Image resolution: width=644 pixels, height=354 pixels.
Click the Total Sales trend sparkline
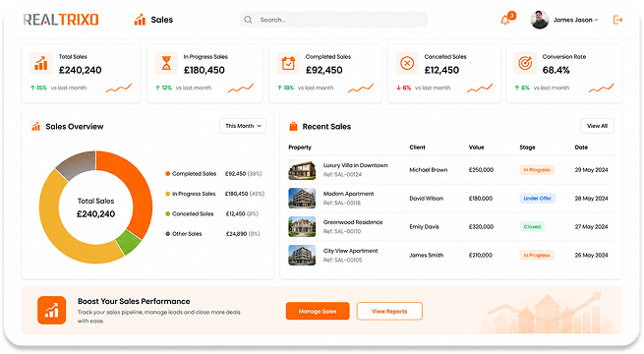tap(119, 88)
